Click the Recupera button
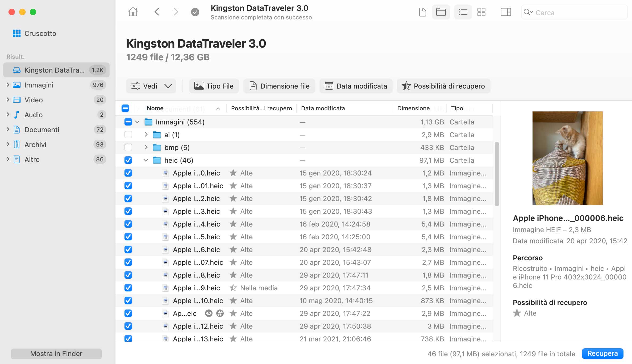The width and height of the screenshot is (632, 364). 602,353
